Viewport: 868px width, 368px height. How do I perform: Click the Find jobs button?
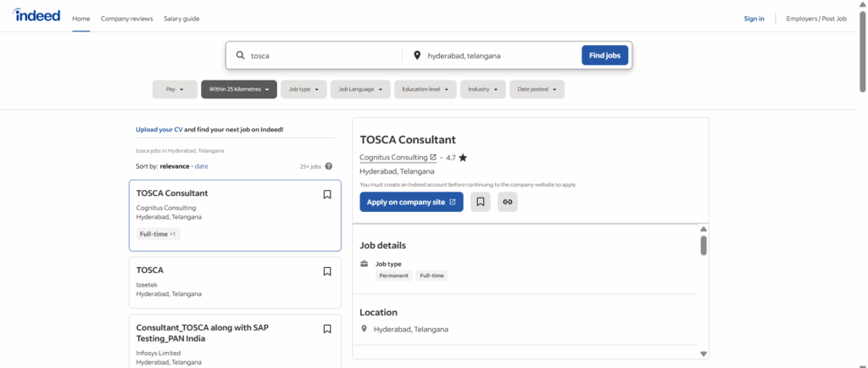[604, 55]
